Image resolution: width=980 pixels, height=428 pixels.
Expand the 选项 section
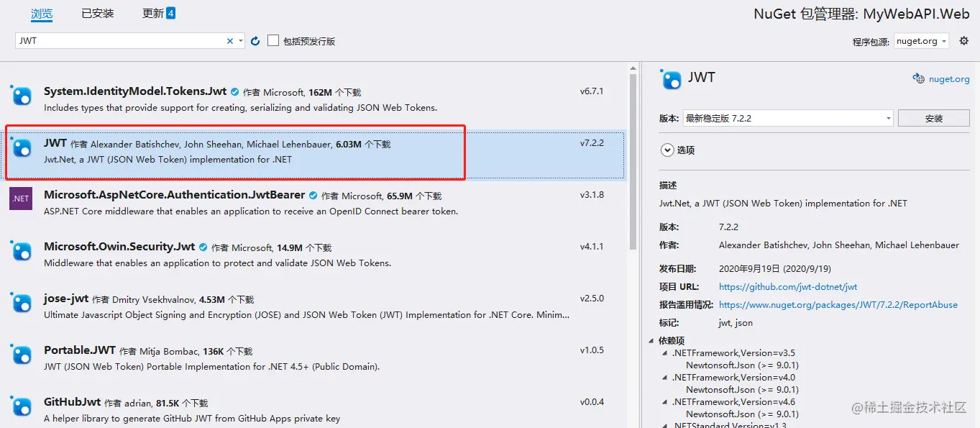pos(666,150)
